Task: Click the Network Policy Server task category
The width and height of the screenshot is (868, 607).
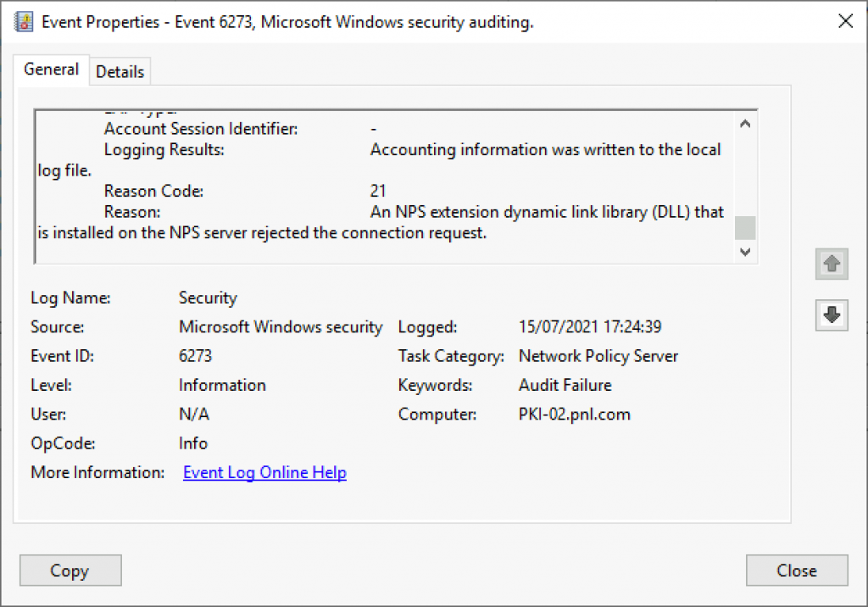Action: (x=598, y=356)
